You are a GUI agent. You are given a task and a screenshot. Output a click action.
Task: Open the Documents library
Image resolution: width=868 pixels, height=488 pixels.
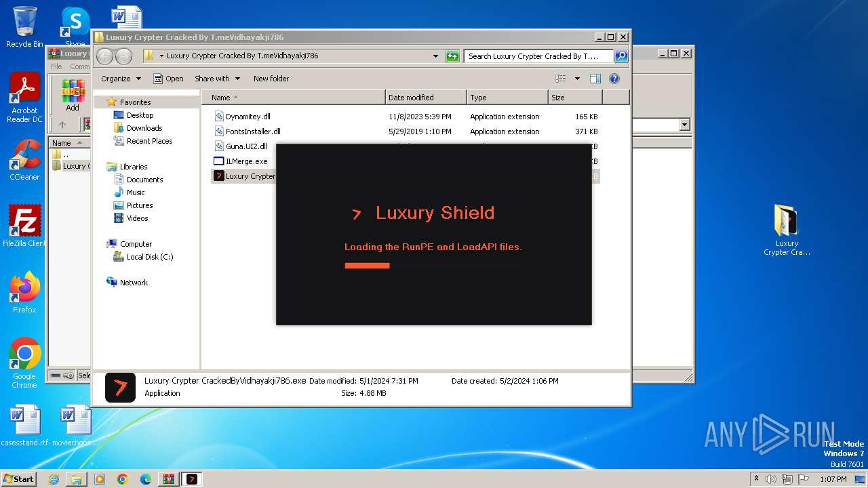[144, 180]
